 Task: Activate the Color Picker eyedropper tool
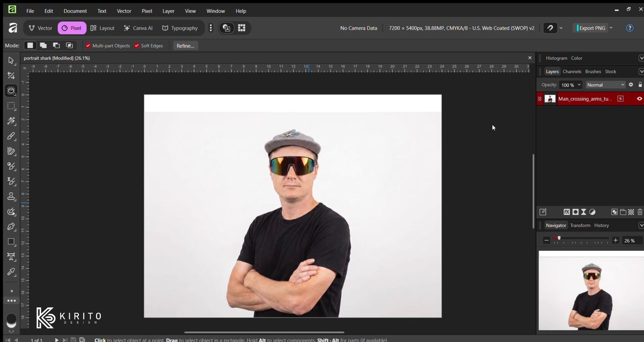[x=11, y=272]
